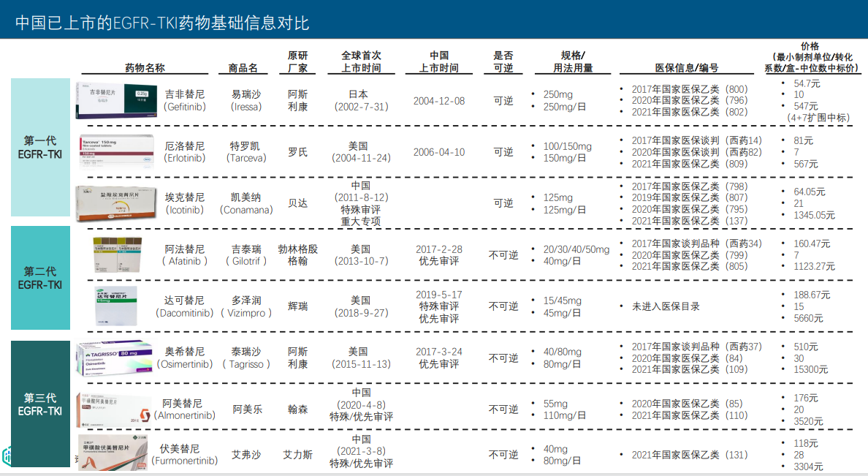
Task: Select the 第一代 EGFR-TKI section label
Action: pos(40,150)
